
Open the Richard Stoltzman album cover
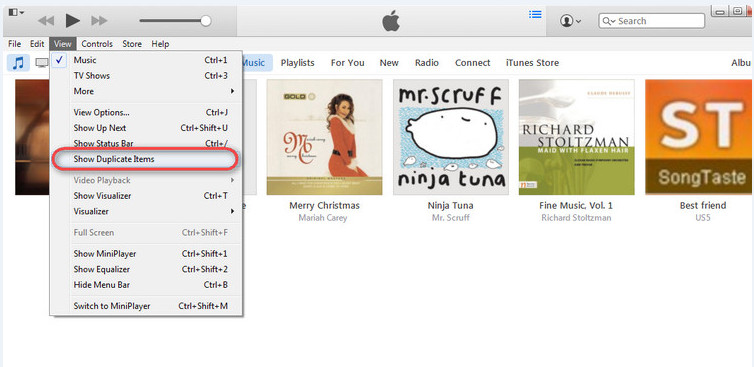577,137
